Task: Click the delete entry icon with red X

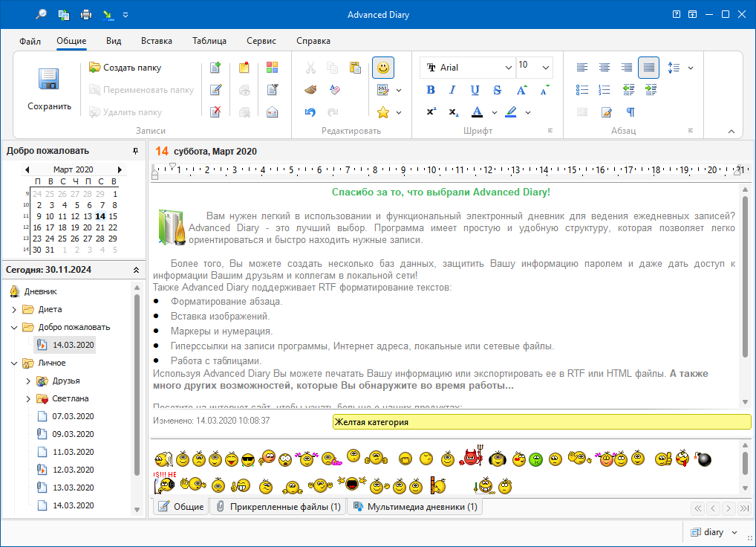Action: 215,112
